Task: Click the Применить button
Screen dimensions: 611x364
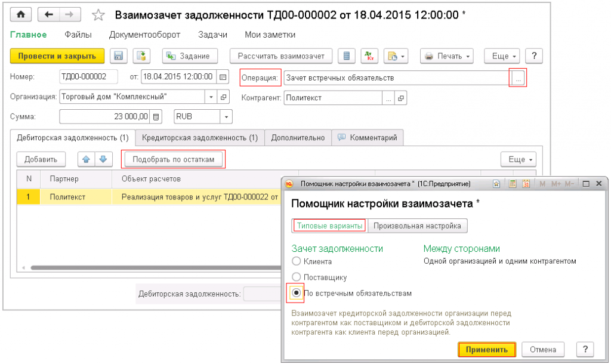Action: tap(487, 350)
